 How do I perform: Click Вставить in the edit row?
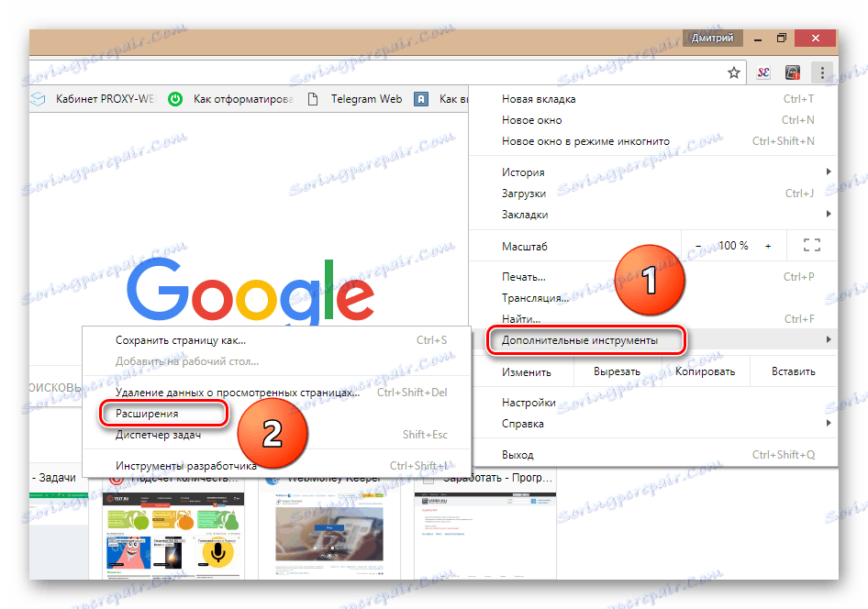click(794, 371)
